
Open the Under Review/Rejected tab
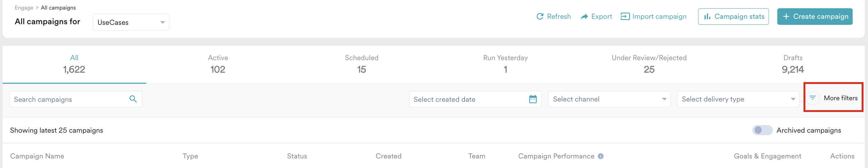[649, 64]
